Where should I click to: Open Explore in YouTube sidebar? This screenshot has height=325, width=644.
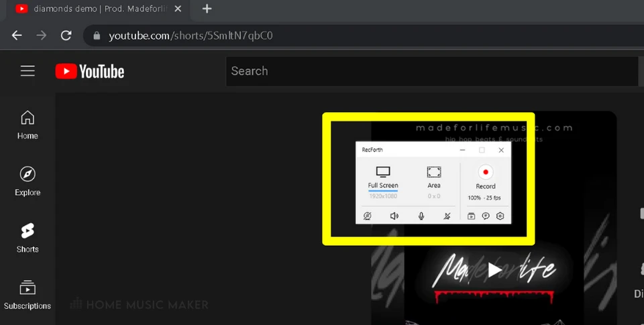(x=28, y=182)
